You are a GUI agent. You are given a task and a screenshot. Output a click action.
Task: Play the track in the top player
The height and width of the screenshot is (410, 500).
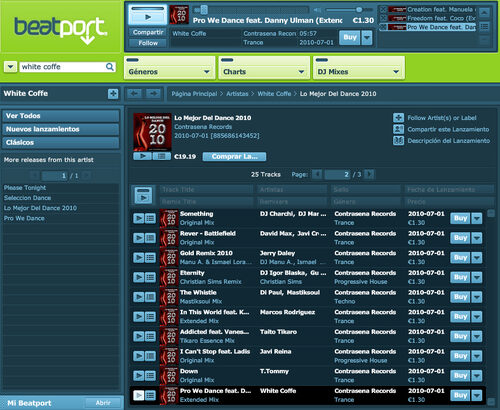pos(148,17)
